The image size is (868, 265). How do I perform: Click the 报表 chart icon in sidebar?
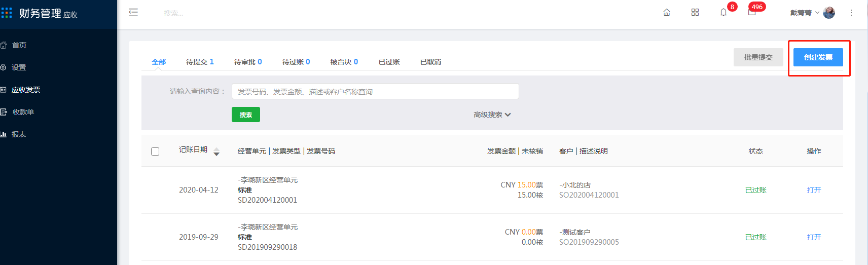coord(3,134)
